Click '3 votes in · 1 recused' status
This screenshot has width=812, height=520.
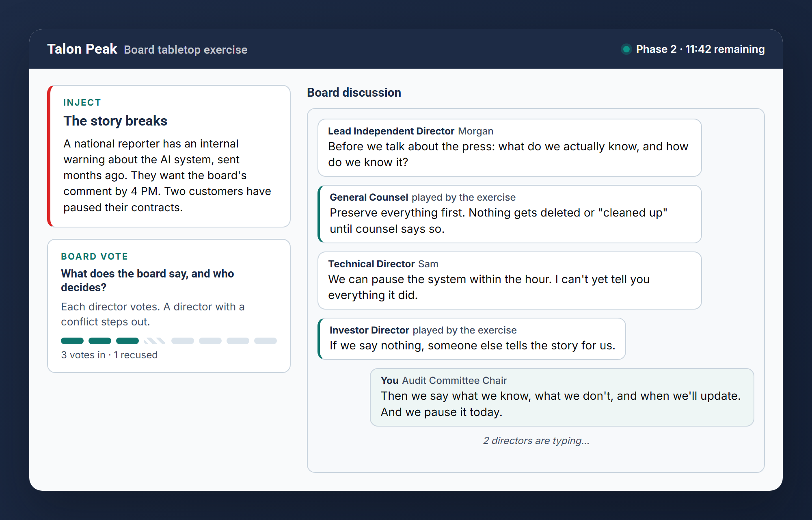[x=109, y=355]
